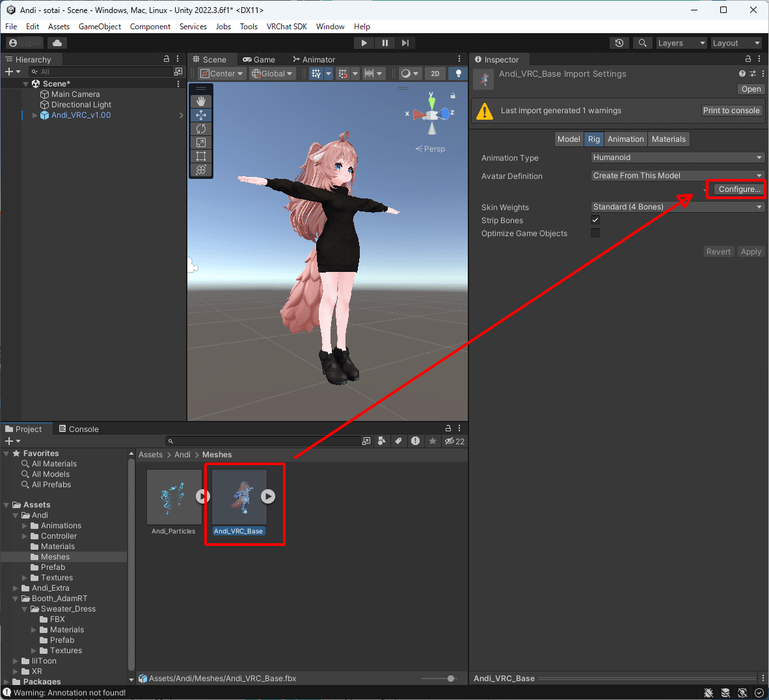Start Play mode
Screen dimensions: 769x700
364,43
